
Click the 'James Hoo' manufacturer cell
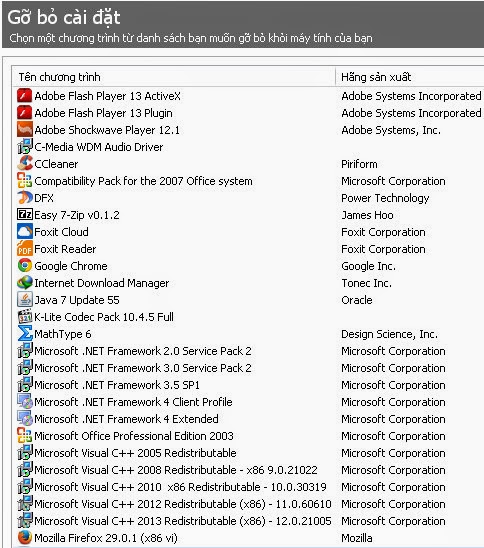point(367,215)
